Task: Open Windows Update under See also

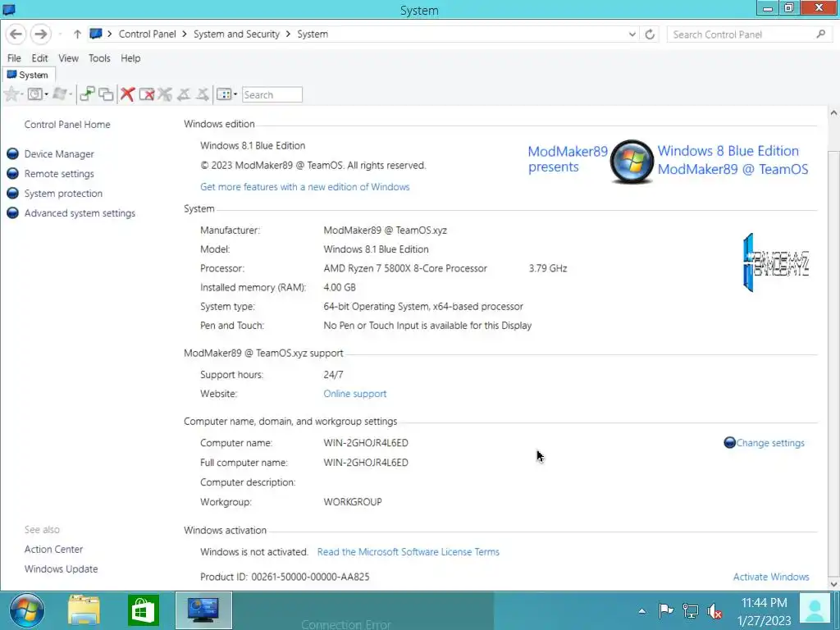Action: [61, 569]
